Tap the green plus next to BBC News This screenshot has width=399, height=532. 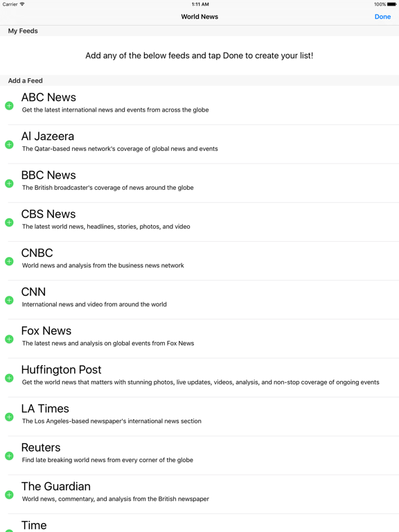pos(9,184)
